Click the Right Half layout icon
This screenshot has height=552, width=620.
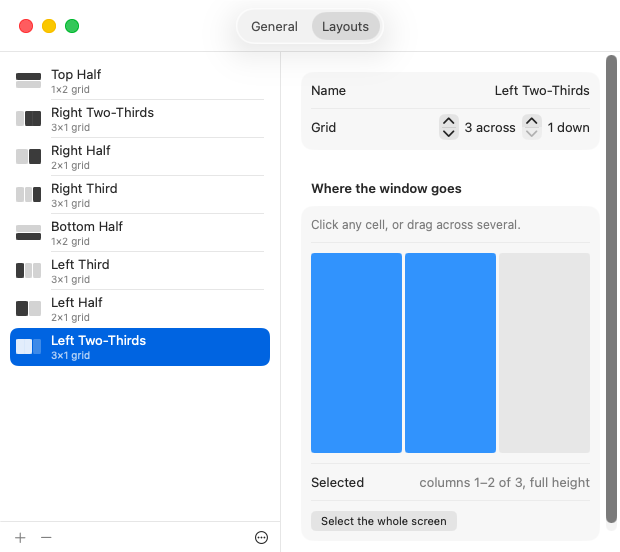point(28,157)
